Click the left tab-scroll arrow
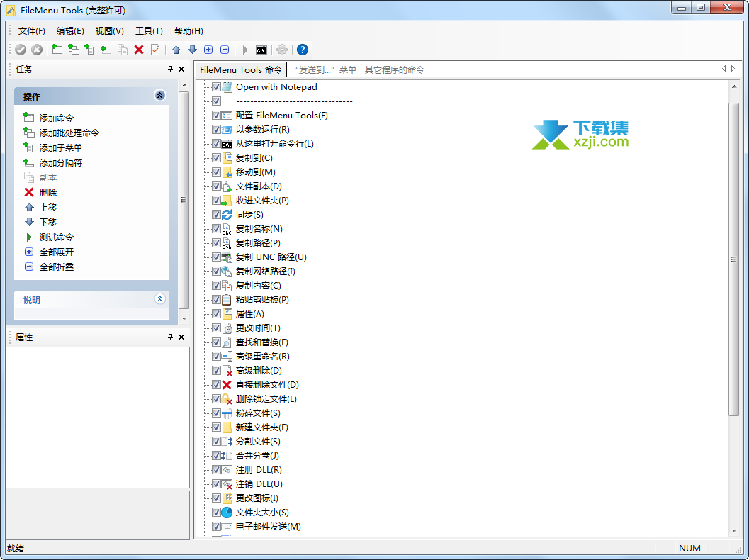The image size is (749, 560). 723,69
